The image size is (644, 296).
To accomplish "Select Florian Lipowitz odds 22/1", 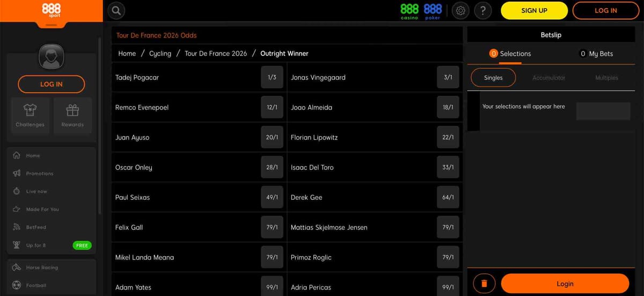I will point(448,138).
